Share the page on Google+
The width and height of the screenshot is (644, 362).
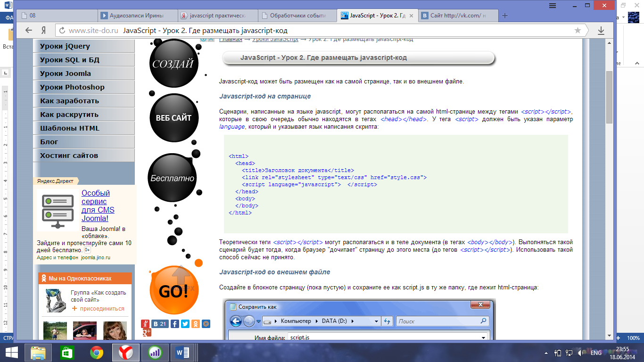(146, 333)
